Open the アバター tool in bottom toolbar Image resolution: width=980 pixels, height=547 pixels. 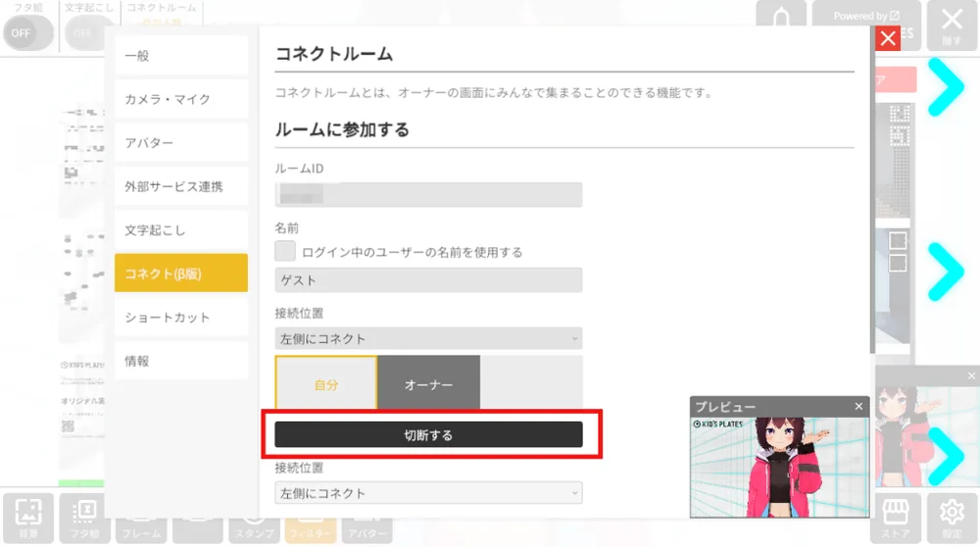367,528
